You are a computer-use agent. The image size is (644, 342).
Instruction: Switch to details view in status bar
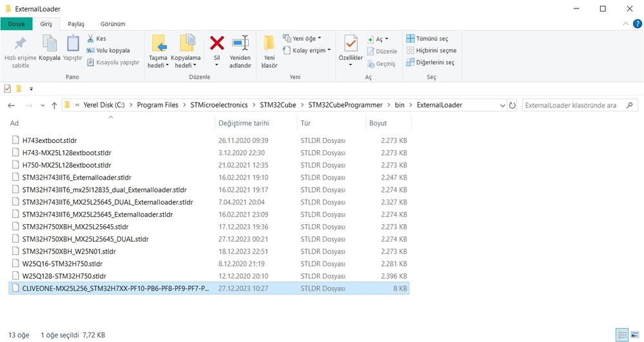[623, 335]
